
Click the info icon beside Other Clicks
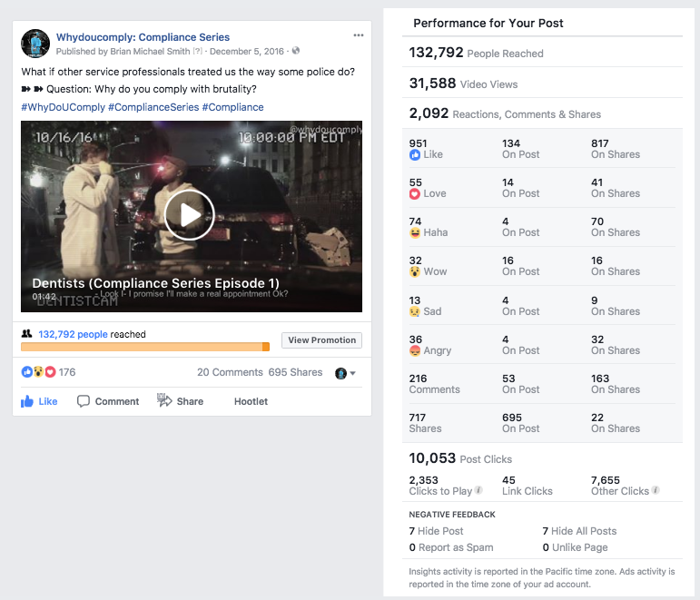coord(656,491)
